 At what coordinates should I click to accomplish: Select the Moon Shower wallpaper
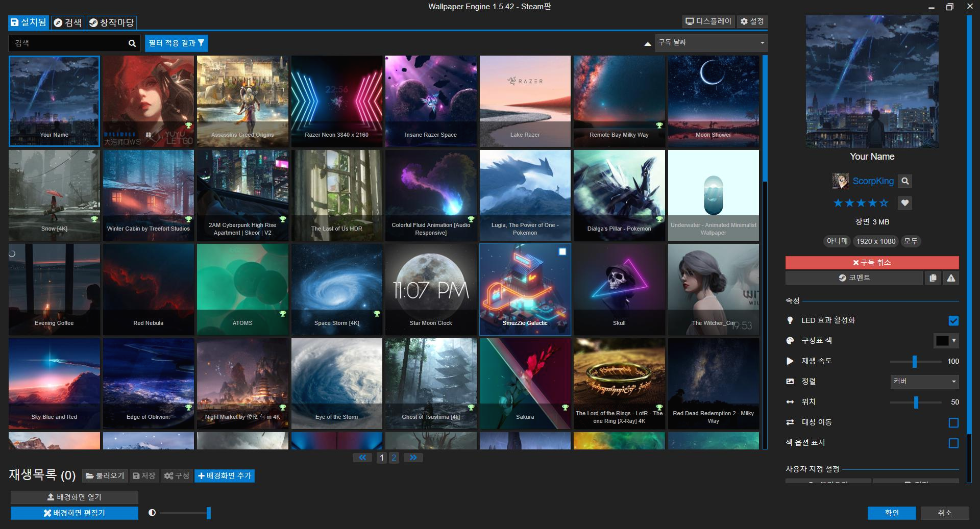[713, 101]
